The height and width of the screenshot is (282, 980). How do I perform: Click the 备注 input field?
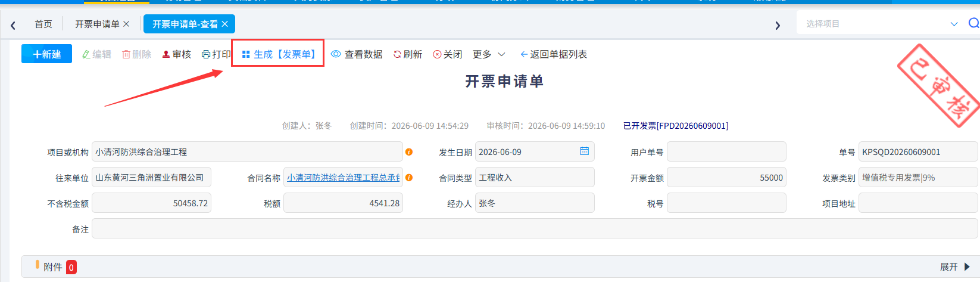[x=535, y=229]
